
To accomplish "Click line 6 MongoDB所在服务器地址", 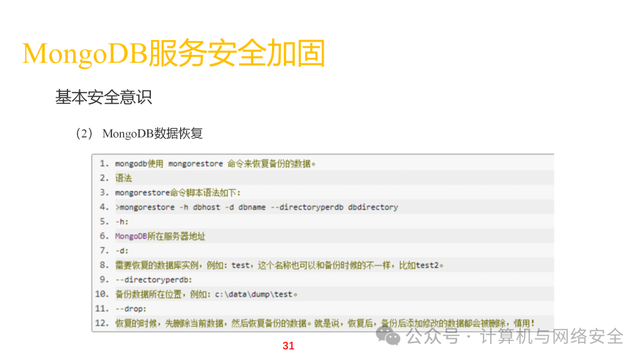I will click(160, 236).
